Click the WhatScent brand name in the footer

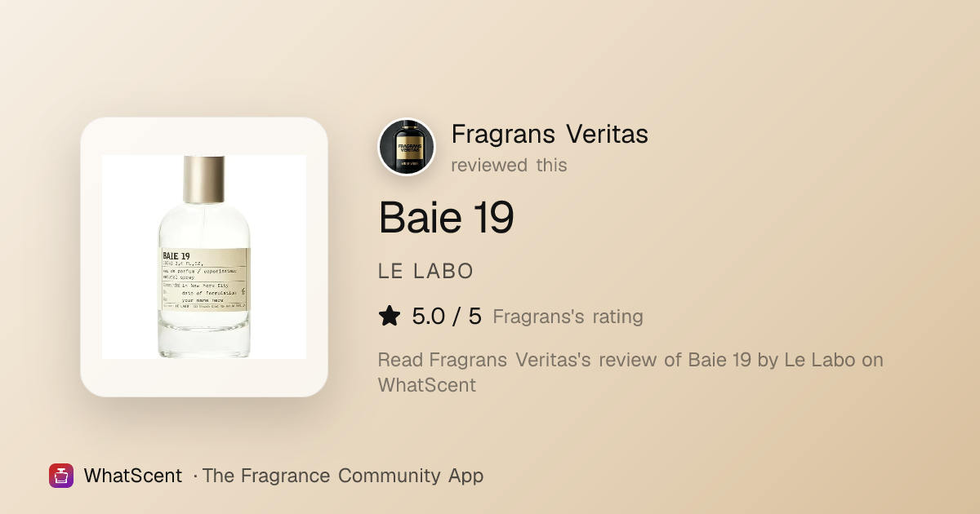(133, 476)
